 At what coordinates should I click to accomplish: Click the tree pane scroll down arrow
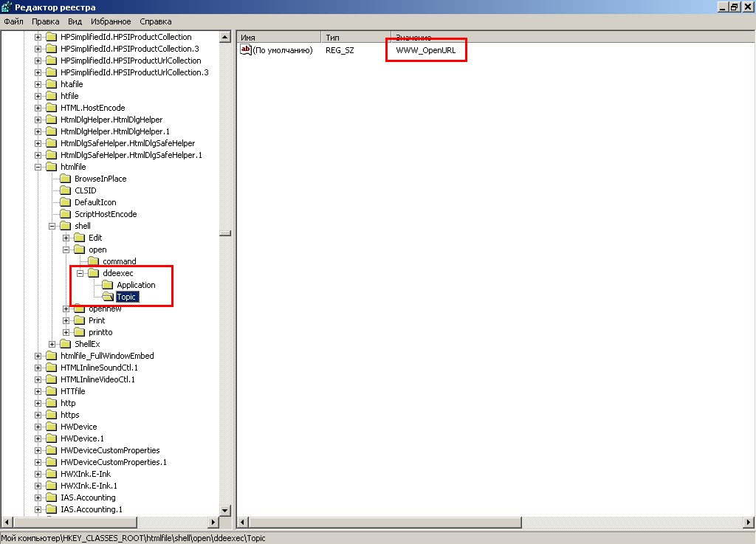225,510
